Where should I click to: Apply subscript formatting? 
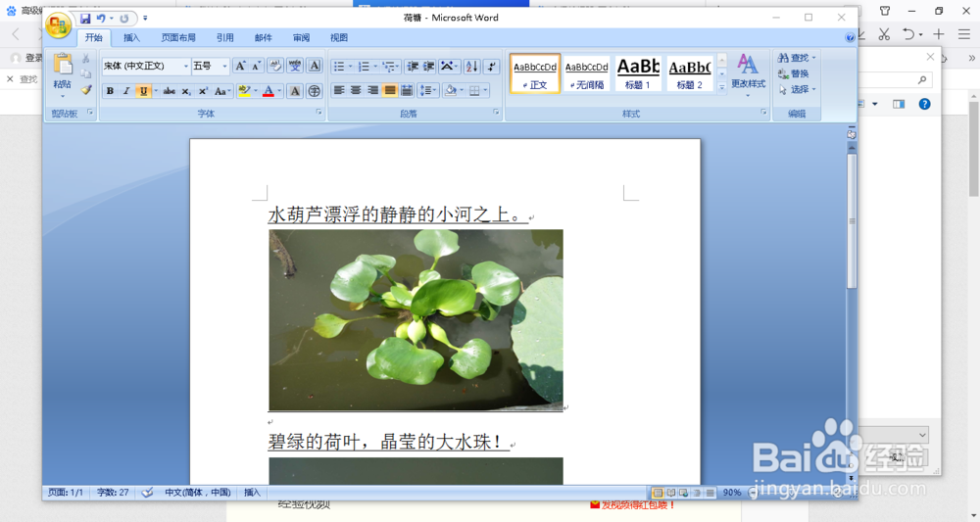186,91
